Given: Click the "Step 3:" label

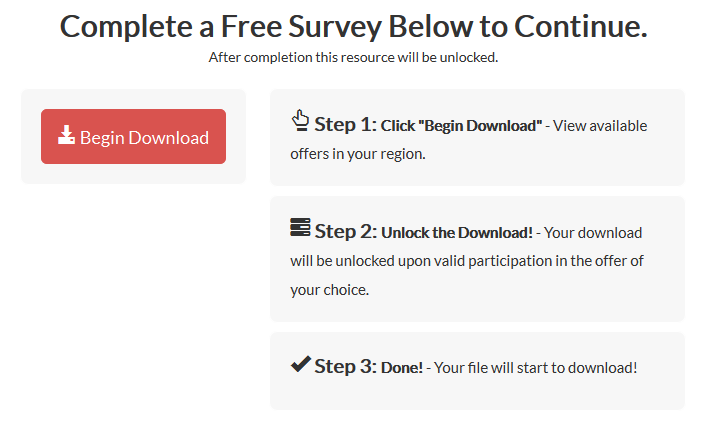Looking at the screenshot, I should coord(345,367).
